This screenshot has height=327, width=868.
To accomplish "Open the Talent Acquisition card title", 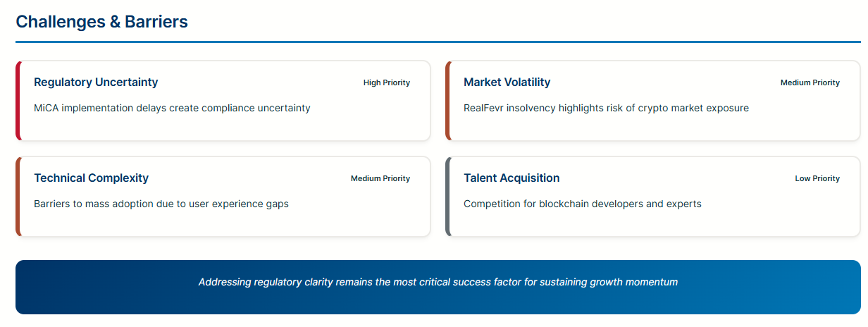I will pyautogui.click(x=512, y=178).
